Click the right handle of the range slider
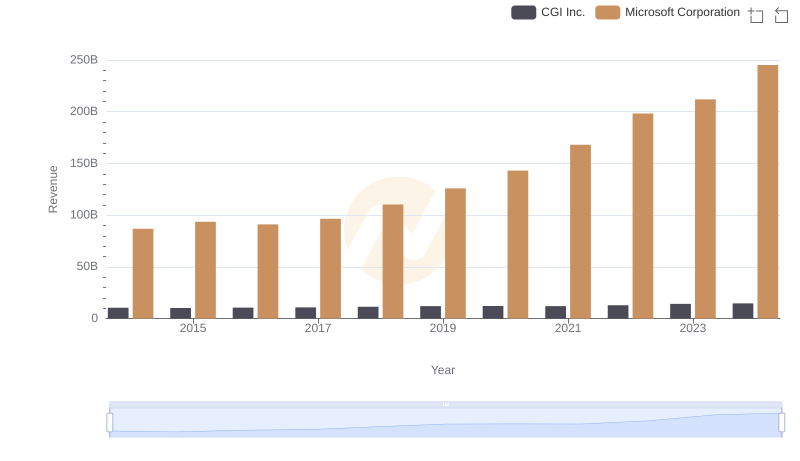Image resolution: width=800 pixels, height=461 pixels. click(x=782, y=423)
